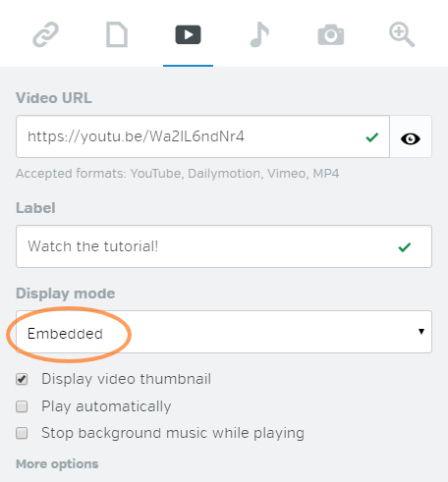
Task: Click the green checkmark in Label field
Action: point(405,247)
